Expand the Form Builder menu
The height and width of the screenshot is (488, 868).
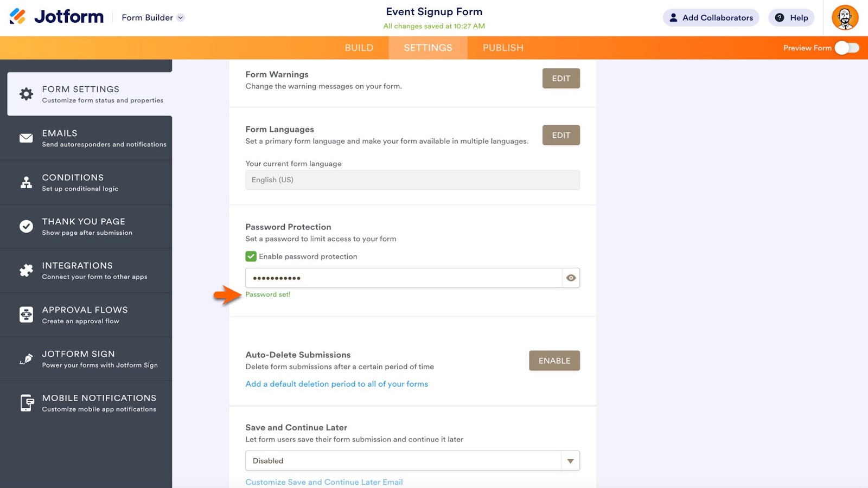pyautogui.click(x=181, y=17)
